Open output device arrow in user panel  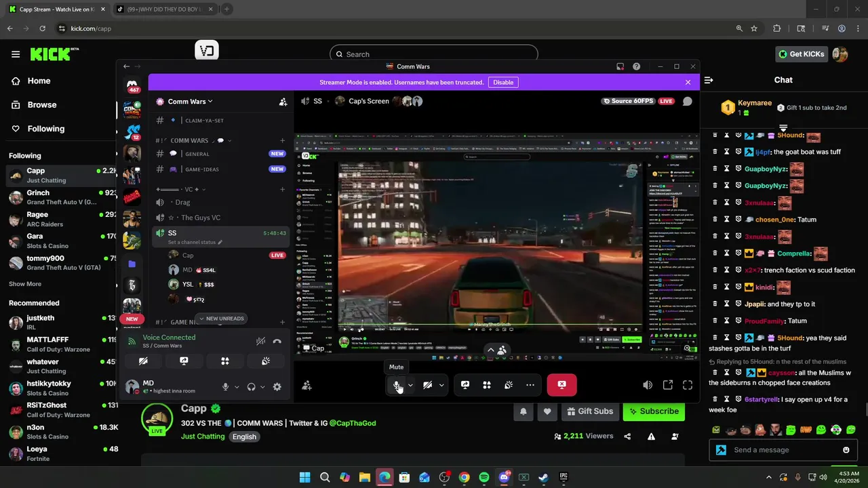pyautogui.click(x=262, y=386)
